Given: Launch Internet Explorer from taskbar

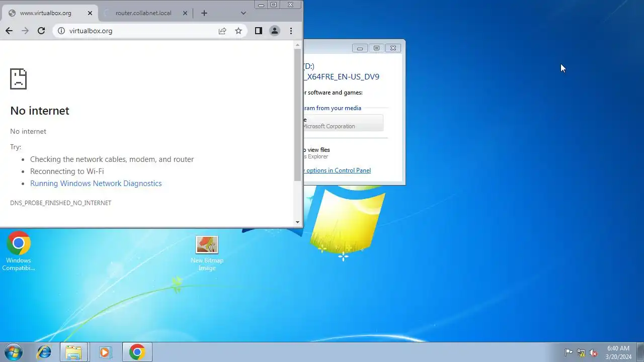Looking at the screenshot, I should click(44, 352).
